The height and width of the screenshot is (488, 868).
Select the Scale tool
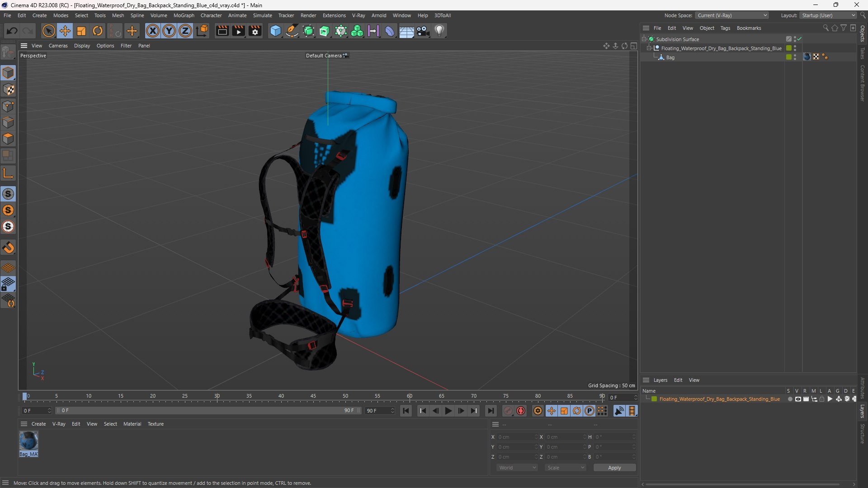pyautogui.click(x=81, y=31)
